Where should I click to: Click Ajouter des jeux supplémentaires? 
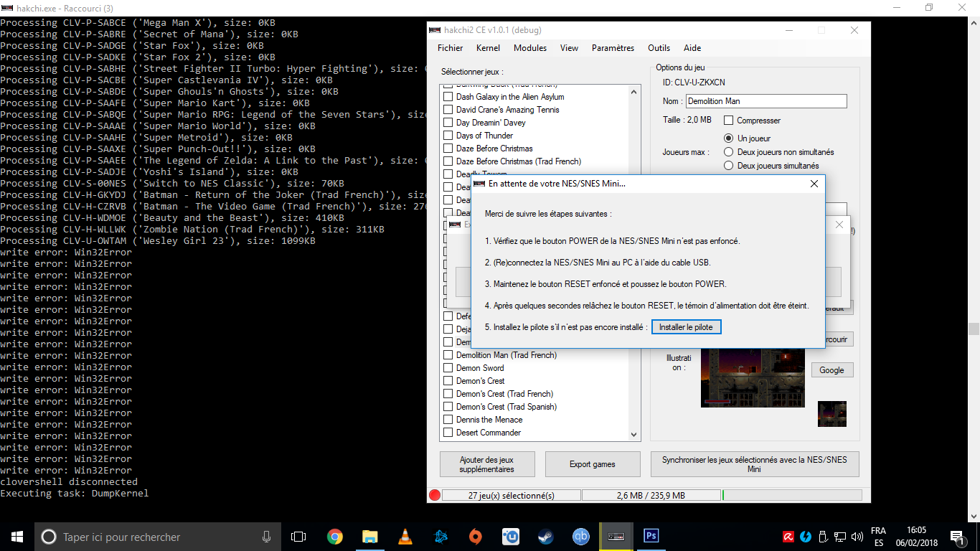point(487,464)
